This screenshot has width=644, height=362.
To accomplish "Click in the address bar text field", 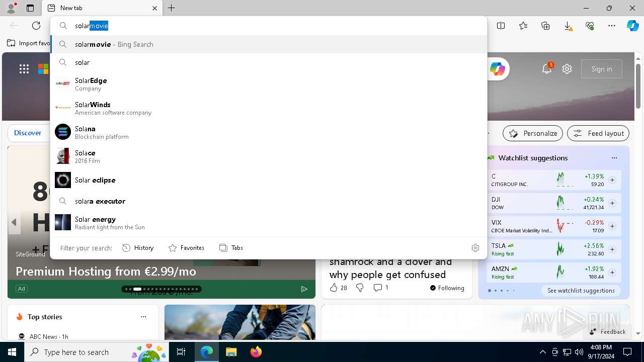I will [x=269, y=26].
